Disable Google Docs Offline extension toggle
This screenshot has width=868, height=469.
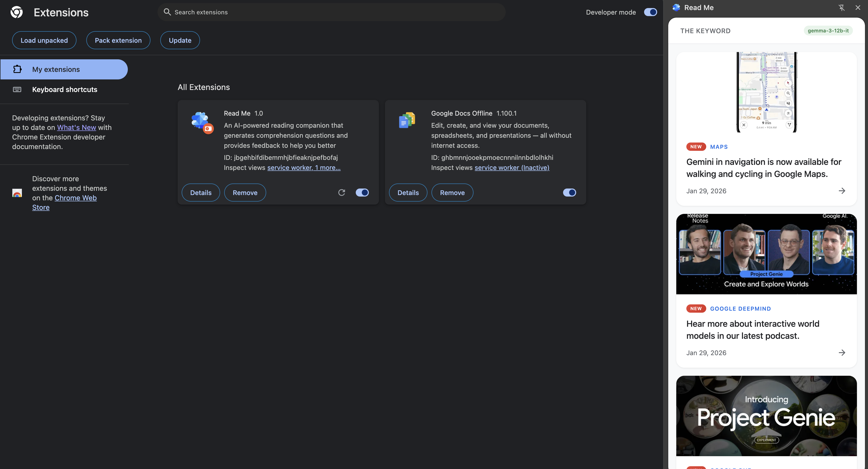[x=569, y=193]
